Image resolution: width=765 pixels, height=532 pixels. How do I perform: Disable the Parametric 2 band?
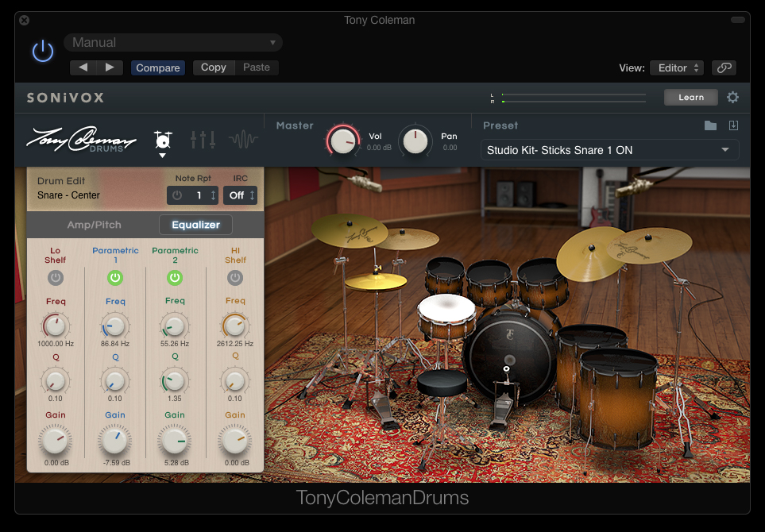175,278
